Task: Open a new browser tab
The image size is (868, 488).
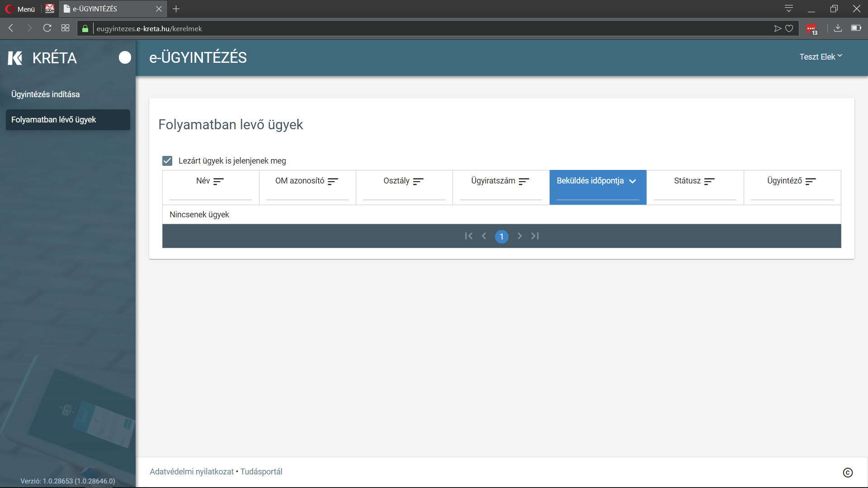Action: click(x=176, y=9)
